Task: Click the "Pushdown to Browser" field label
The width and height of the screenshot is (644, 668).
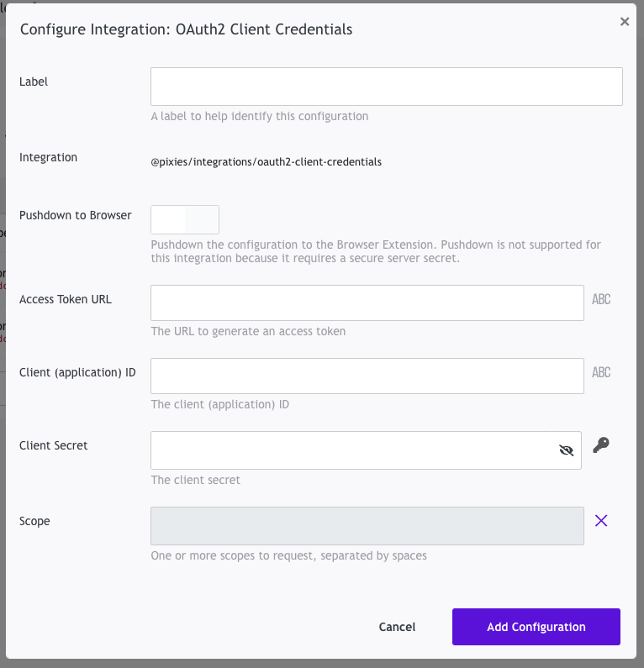Action: pos(76,215)
